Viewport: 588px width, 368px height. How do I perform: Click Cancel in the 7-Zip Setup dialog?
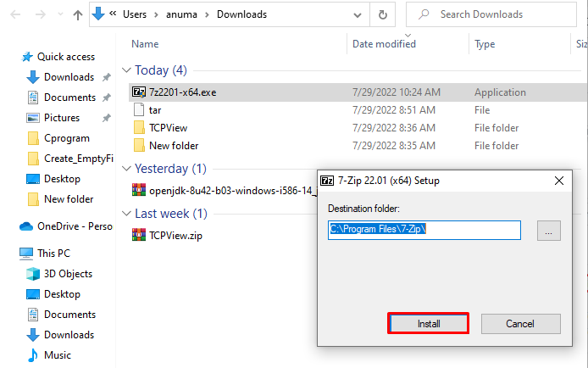click(520, 323)
